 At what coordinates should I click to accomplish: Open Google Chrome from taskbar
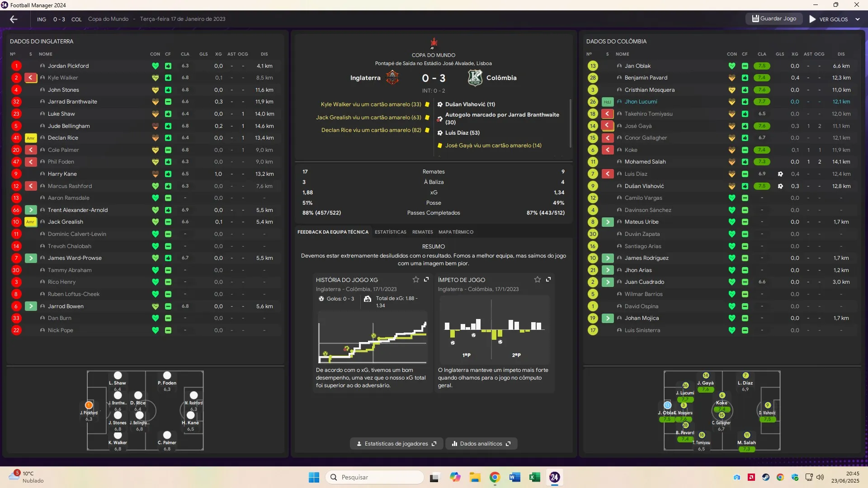tap(495, 477)
